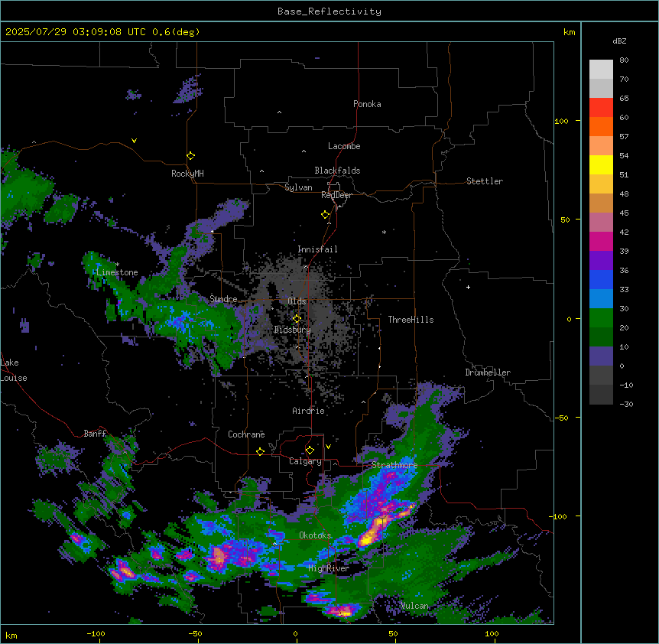Click the Calgary city label

(305, 461)
